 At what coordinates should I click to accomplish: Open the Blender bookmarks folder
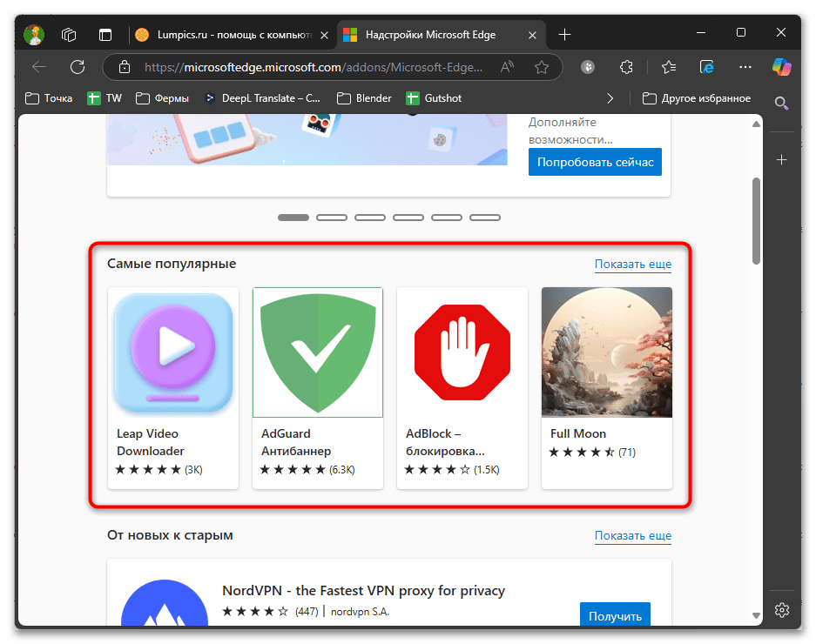[364, 98]
